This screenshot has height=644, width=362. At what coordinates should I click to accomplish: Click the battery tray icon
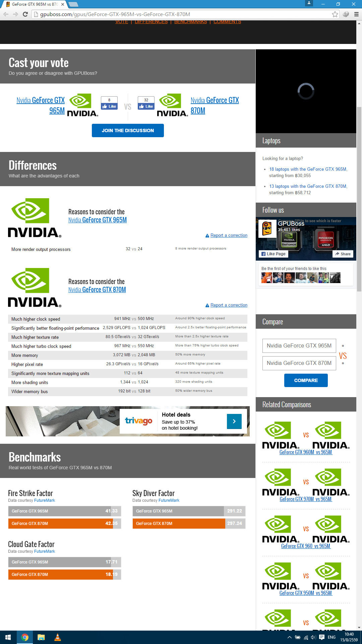tap(297, 637)
